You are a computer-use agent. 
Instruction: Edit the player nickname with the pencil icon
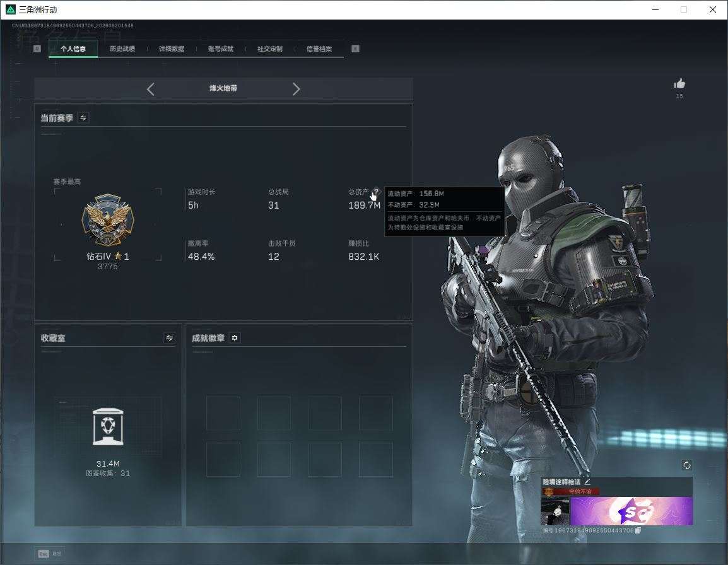coord(587,482)
